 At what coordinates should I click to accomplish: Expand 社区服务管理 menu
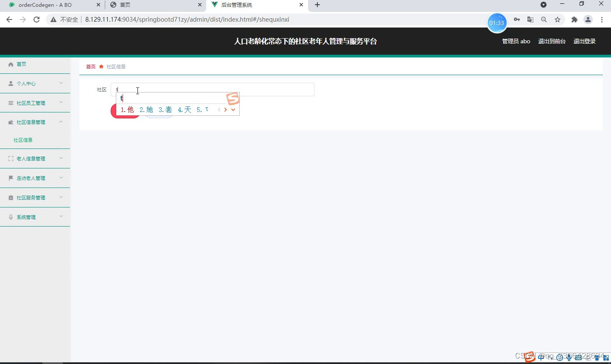(x=35, y=198)
